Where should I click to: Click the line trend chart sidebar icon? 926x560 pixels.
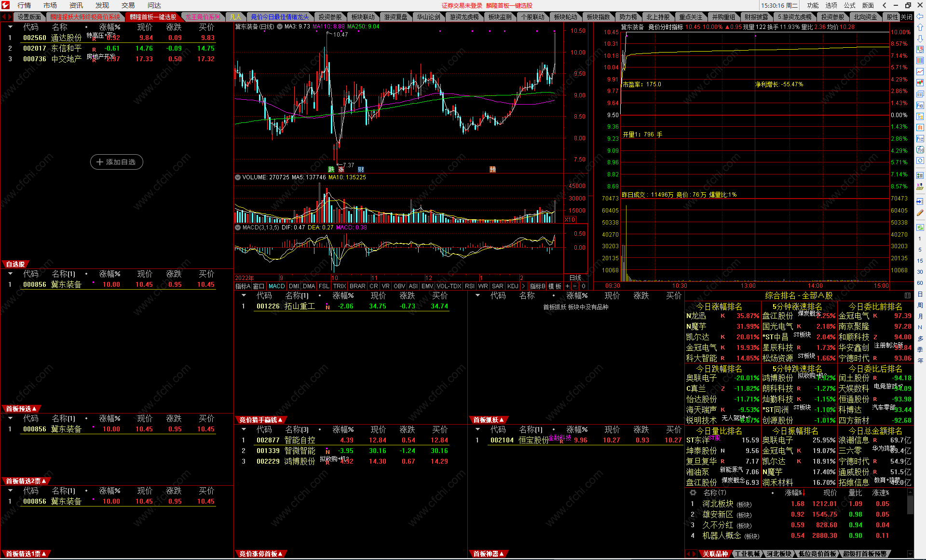[920, 72]
